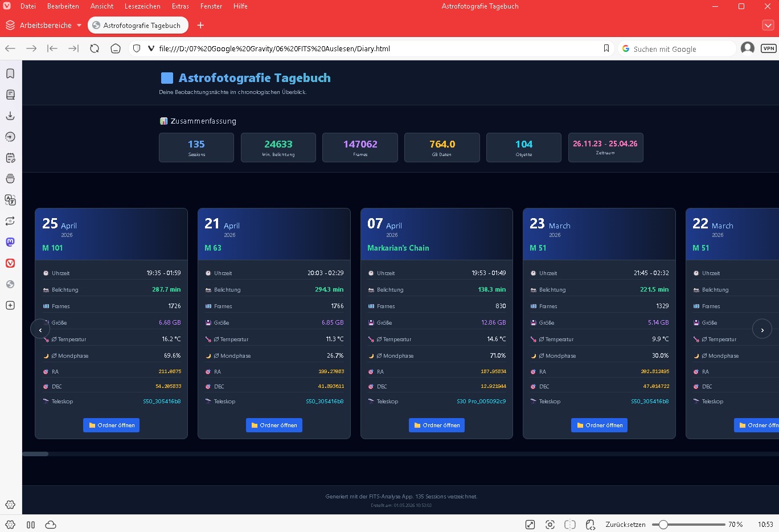The height and width of the screenshot is (532, 779).
Task: Click Ordner öffnen on the M 101 card
Action: click(x=111, y=425)
